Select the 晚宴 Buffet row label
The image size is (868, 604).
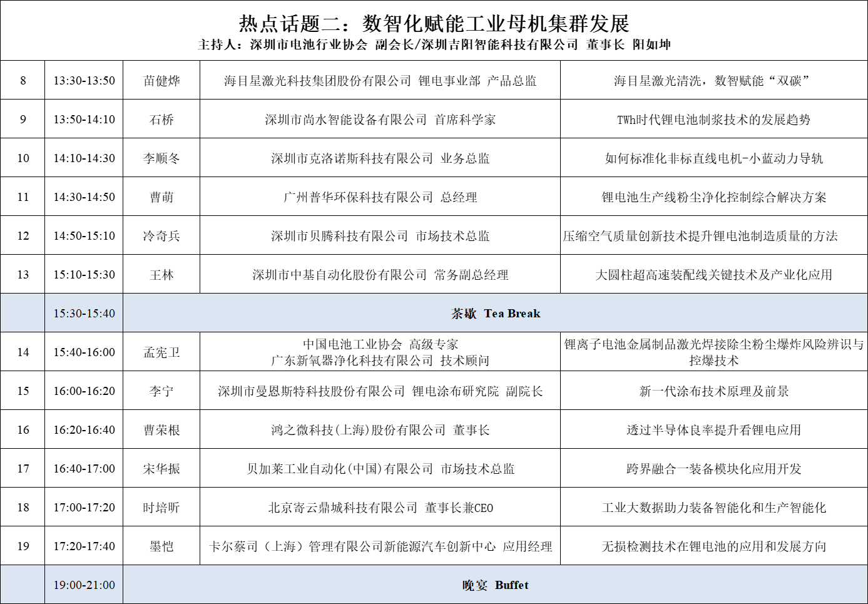point(496,585)
